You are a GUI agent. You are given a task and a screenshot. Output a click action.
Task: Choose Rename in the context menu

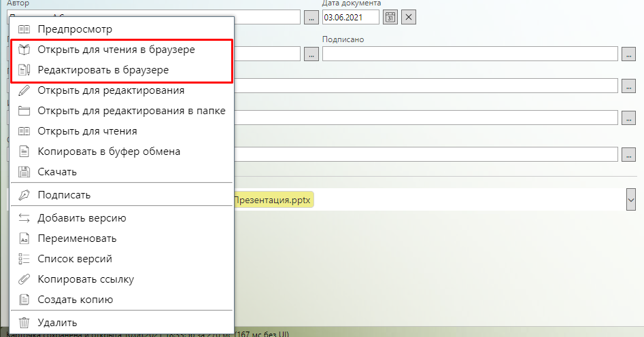tap(77, 238)
